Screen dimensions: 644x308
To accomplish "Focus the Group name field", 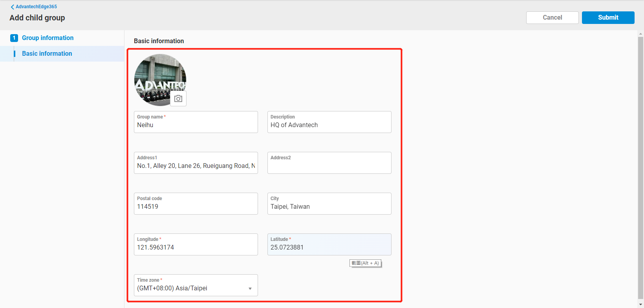I will coord(196,125).
